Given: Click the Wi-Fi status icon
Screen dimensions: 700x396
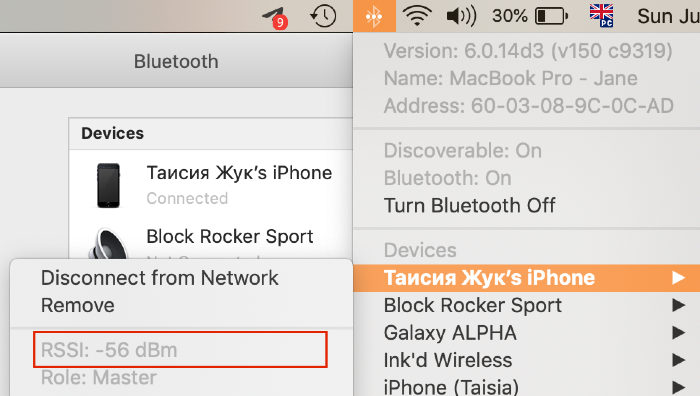Looking at the screenshot, I should tap(417, 16).
